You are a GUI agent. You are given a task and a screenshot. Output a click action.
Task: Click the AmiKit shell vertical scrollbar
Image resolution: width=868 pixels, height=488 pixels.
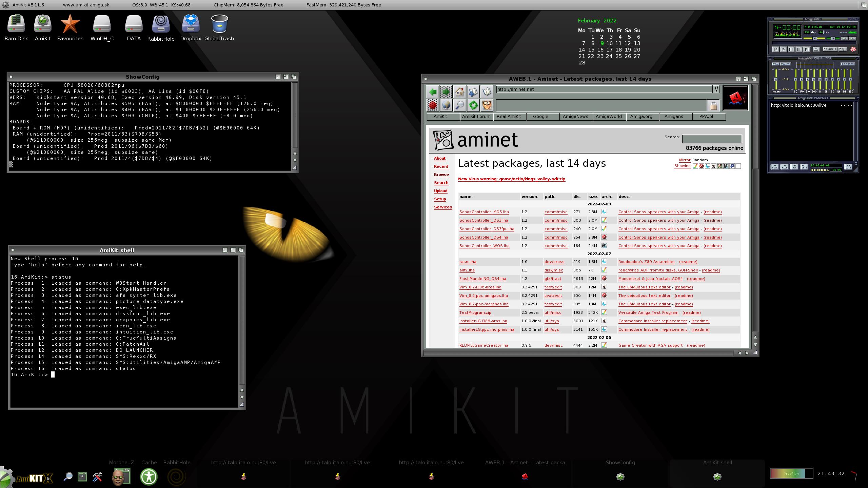click(x=242, y=320)
